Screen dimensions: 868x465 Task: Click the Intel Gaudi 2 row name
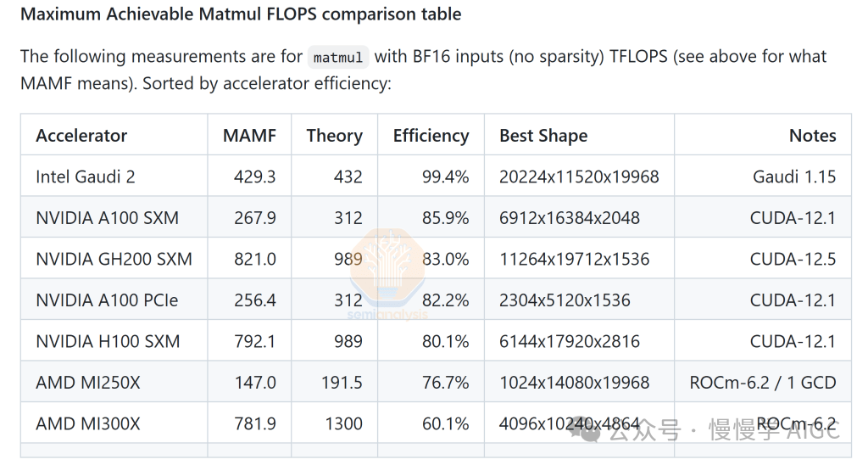[86, 176]
